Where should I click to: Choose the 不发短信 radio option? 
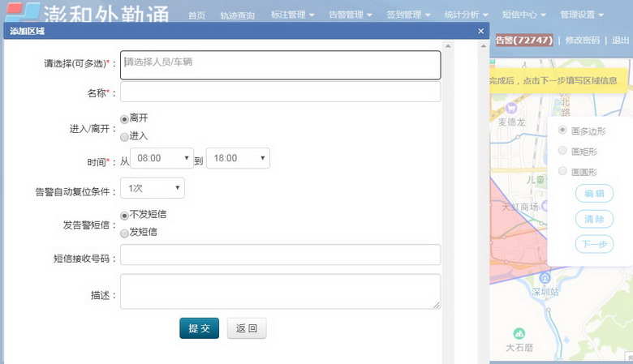coord(124,216)
